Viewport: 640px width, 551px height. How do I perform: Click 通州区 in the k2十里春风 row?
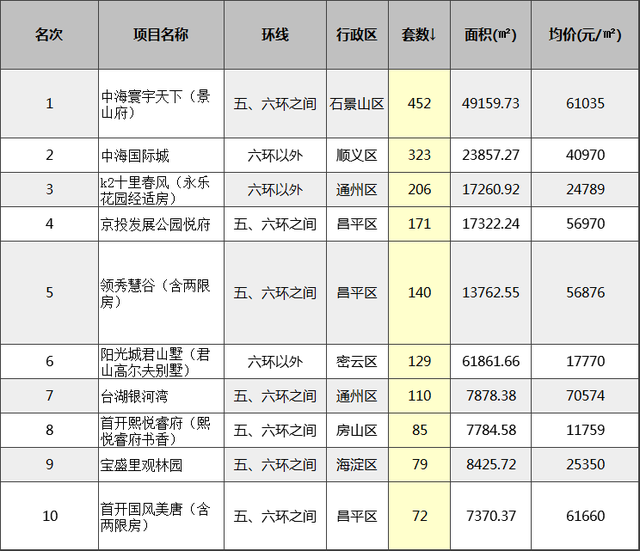357,189
